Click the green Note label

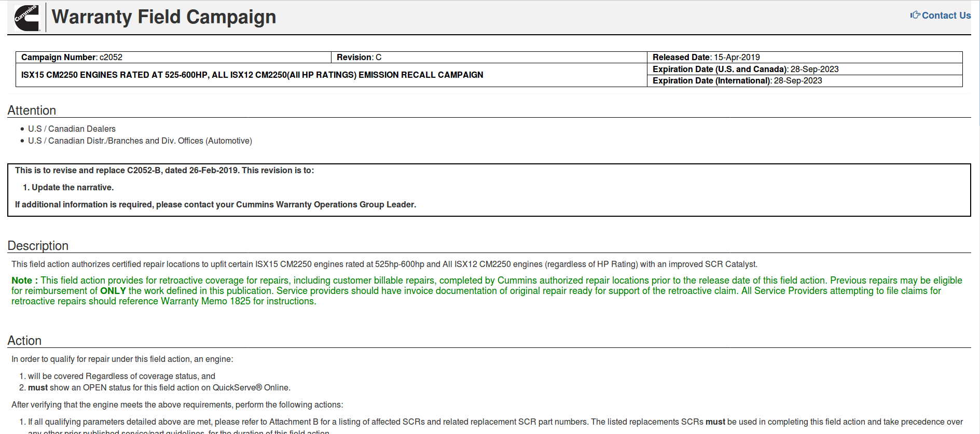coord(24,281)
